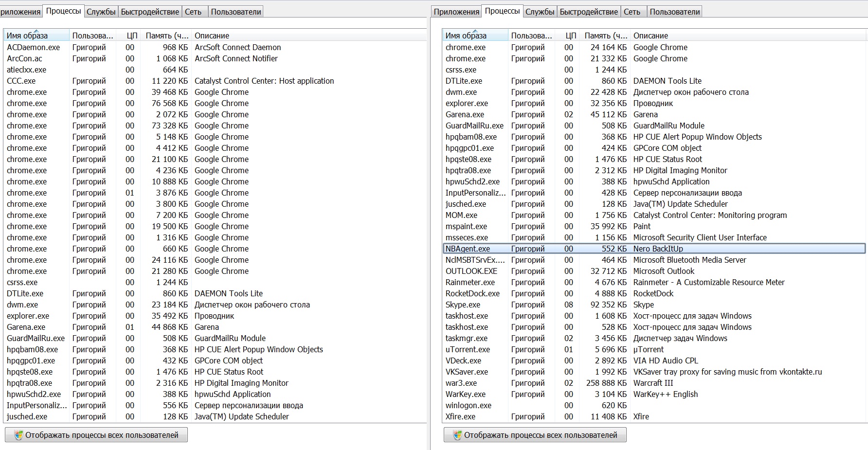This screenshot has width=868, height=450.
Task: Click shield icon on right window's show-all-users button
Action: pyautogui.click(x=457, y=435)
